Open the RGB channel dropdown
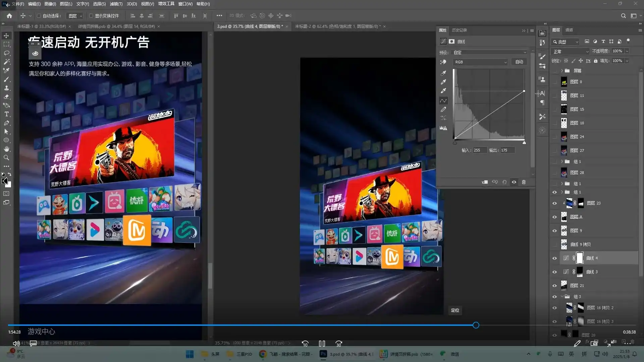This screenshot has height=362, width=644. pyautogui.click(x=480, y=62)
